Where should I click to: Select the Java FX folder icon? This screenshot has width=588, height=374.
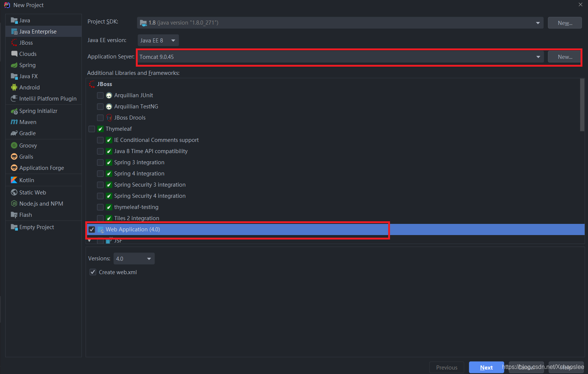[14, 76]
